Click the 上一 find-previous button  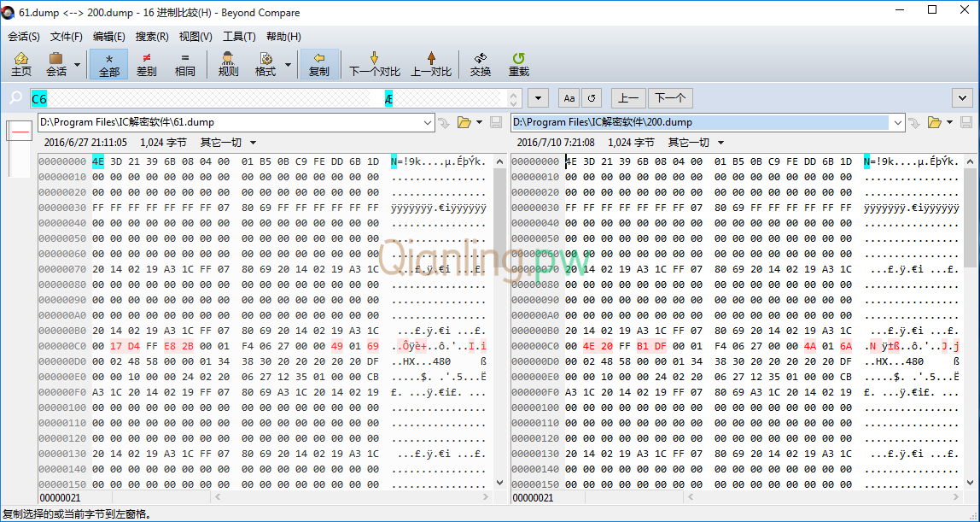(x=628, y=98)
